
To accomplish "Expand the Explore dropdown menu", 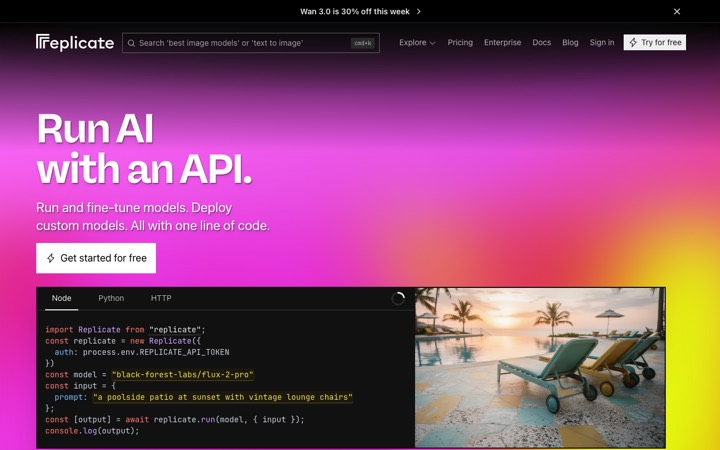I will pos(417,42).
